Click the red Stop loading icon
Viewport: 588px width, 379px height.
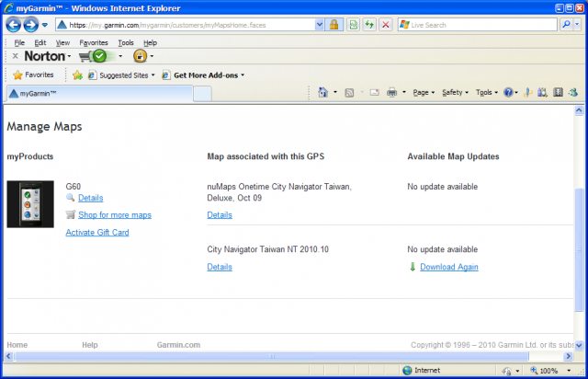386,25
